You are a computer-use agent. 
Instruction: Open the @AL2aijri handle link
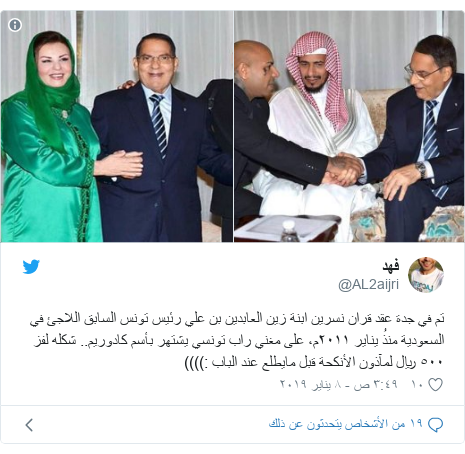coord(369,285)
